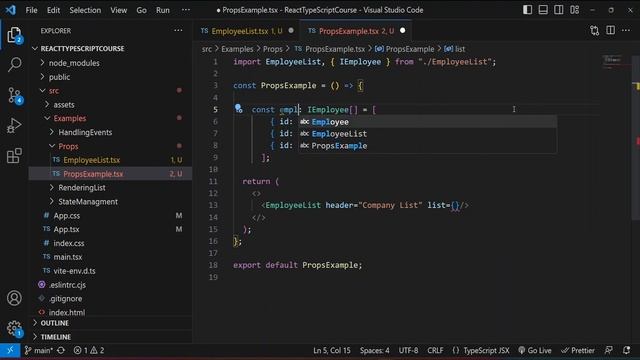Open the remote window indicator
Viewport: 640px width, 360px height.
[x=10, y=350]
